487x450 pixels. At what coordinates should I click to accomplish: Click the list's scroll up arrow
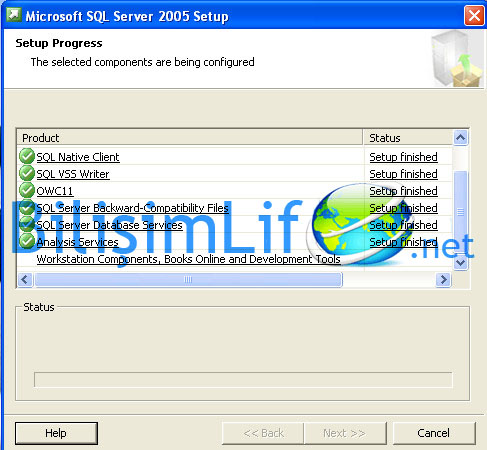point(460,137)
